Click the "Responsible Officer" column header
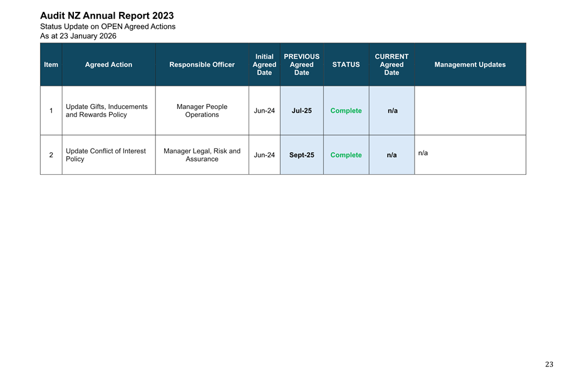563x392 pixels. [x=202, y=64]
